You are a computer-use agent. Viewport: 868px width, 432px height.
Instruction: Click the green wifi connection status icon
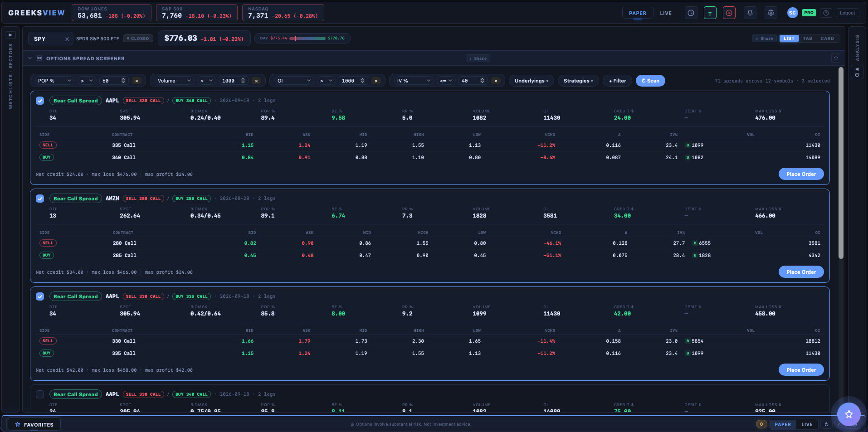(x=710, y=13)
